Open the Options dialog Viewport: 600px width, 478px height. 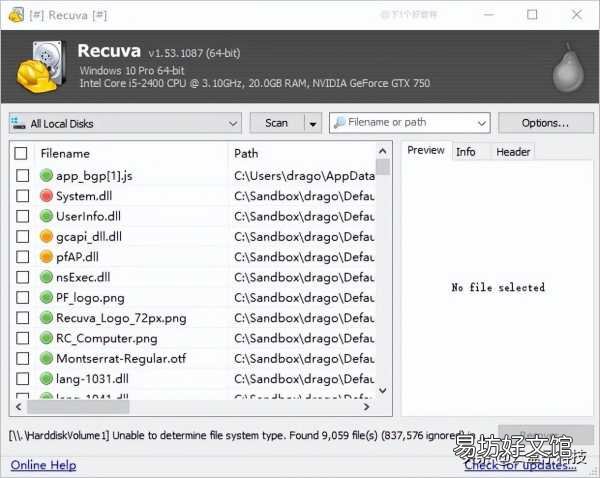[545, 123]
